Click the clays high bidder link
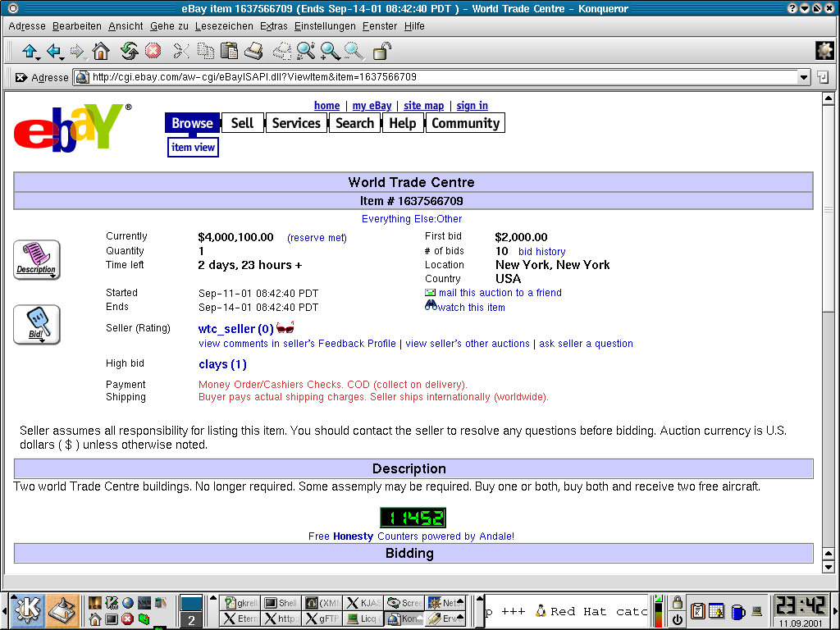Image resolution: width=840 pixels, height=630 pixels. click(222, 364)
